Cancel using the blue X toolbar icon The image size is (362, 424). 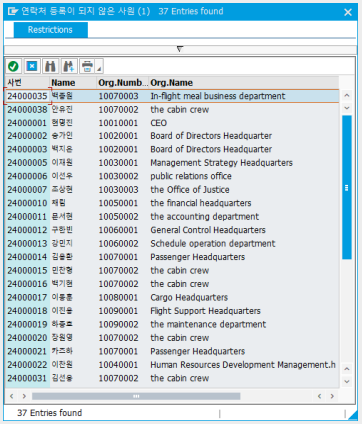(32, 66)
